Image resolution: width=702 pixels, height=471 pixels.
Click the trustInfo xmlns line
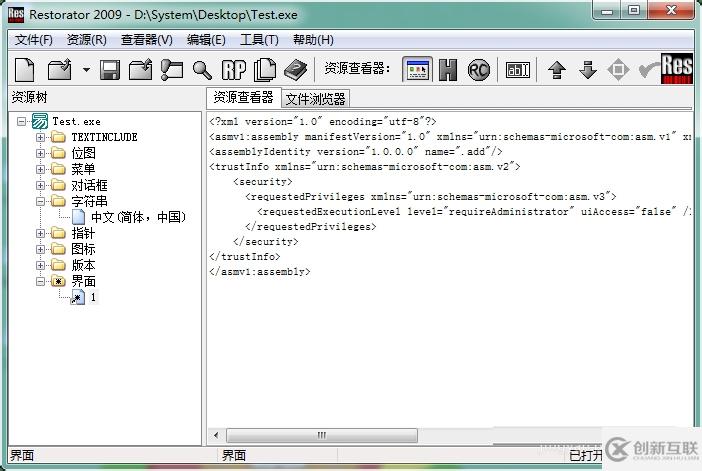(x=365, y=167)
